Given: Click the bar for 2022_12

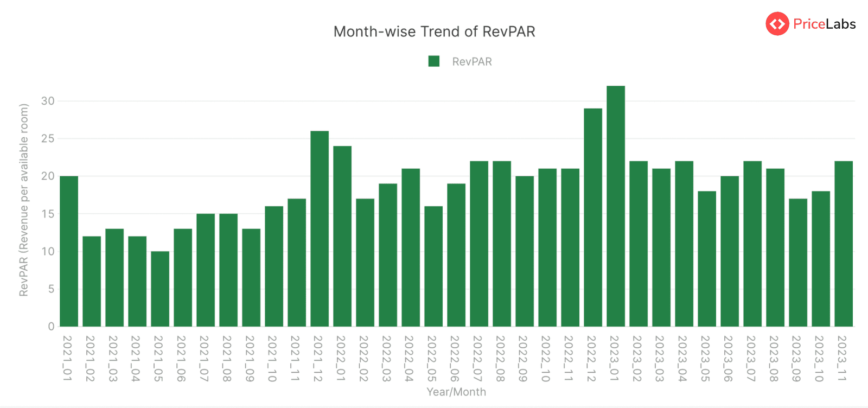Looking at the screenshot, I should (x=593, y=218).
